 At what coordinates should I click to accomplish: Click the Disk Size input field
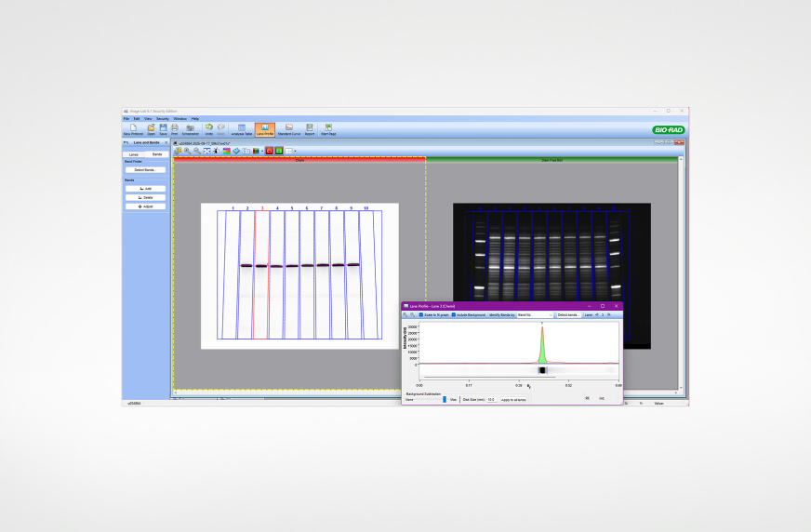pos(491,400)
